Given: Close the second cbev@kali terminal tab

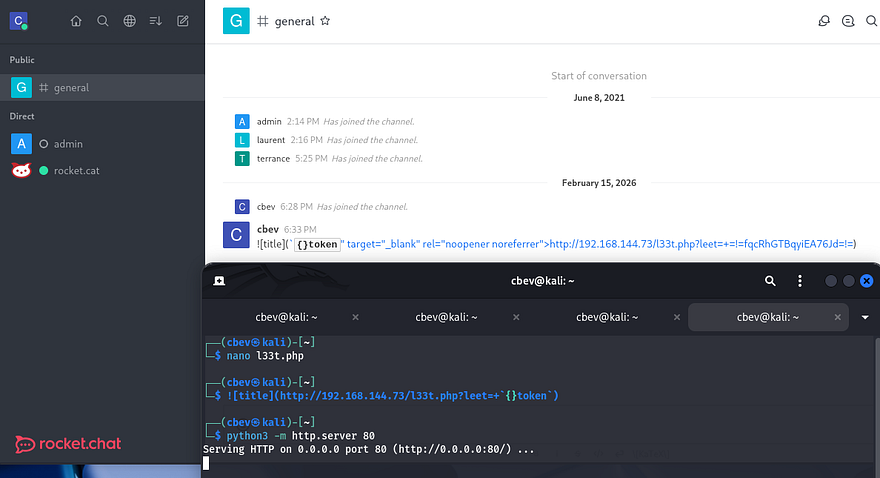Looking at the screenshot, I should click(517, 317).
